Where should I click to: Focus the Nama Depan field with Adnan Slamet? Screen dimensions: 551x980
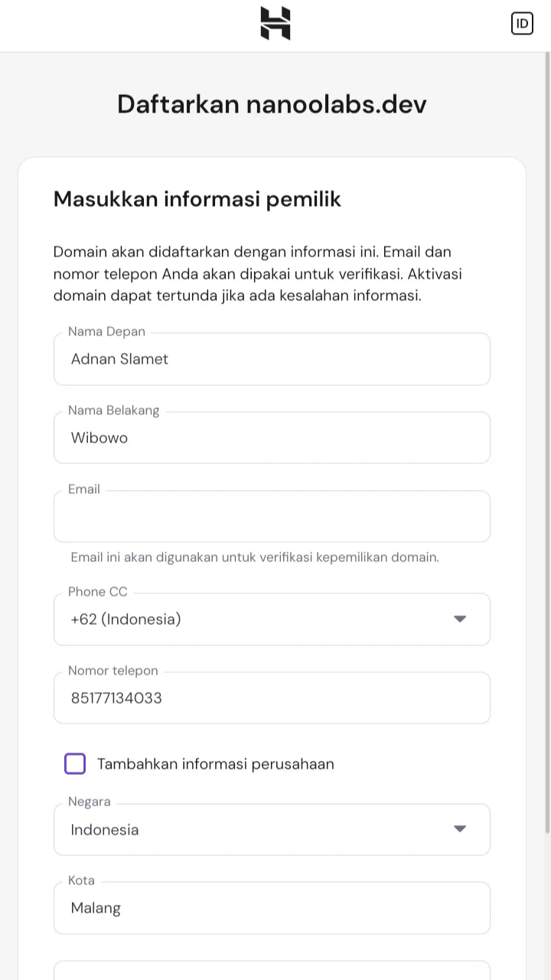tap(272, 359)
